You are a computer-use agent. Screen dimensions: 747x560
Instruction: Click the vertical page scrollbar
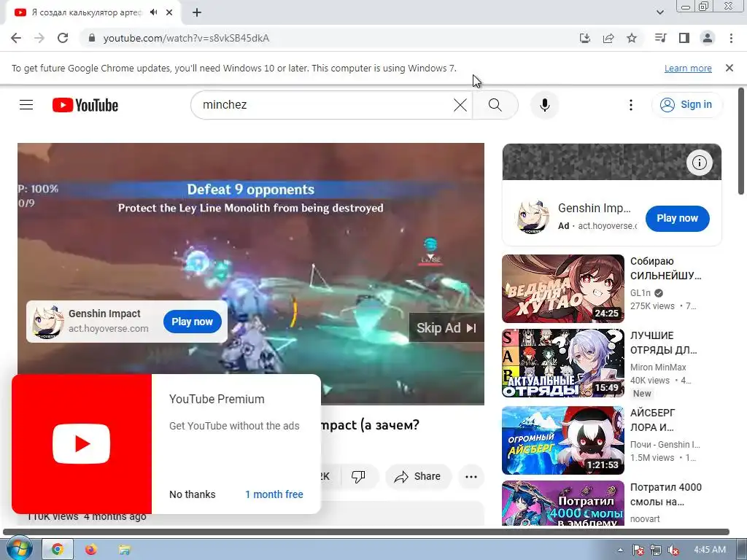[741, 141]
